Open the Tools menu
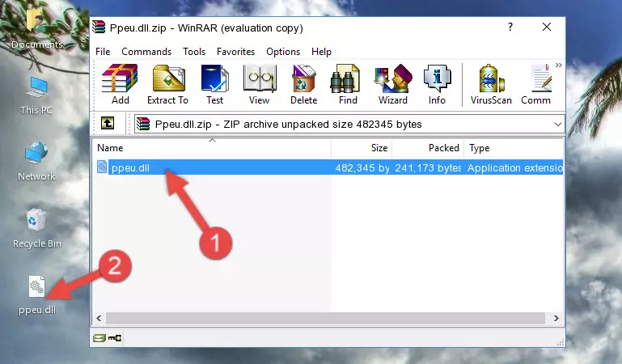 (194, 52)
